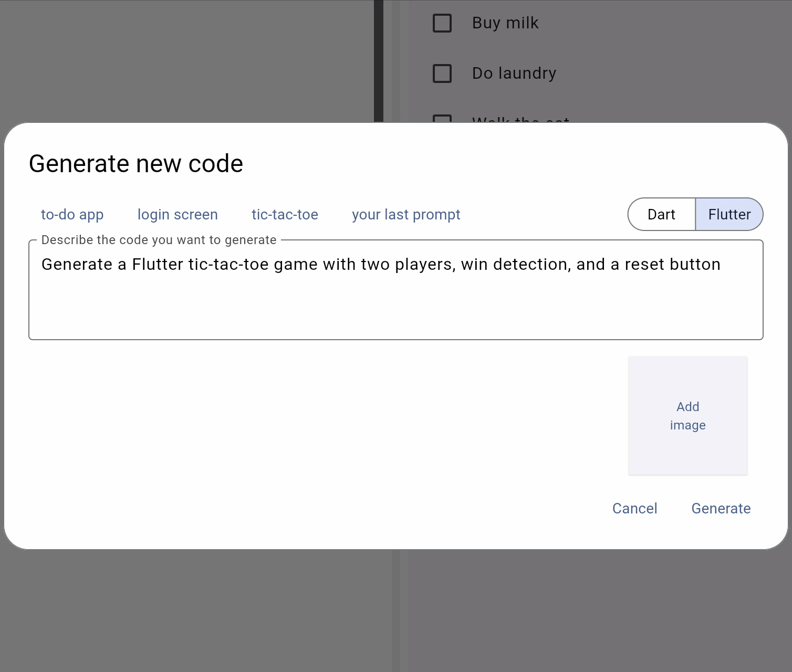
Task: Click the vertical panel splitter below dialog
Action: 396,611
